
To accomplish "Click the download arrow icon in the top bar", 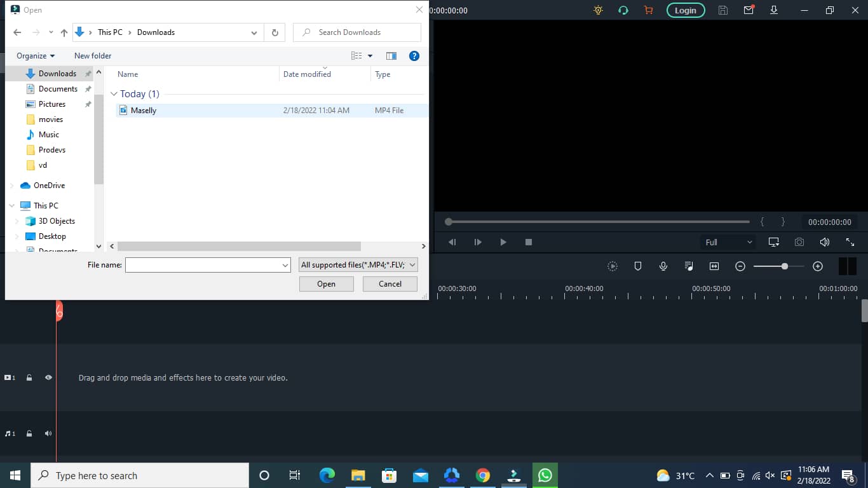I will point(774,10).
